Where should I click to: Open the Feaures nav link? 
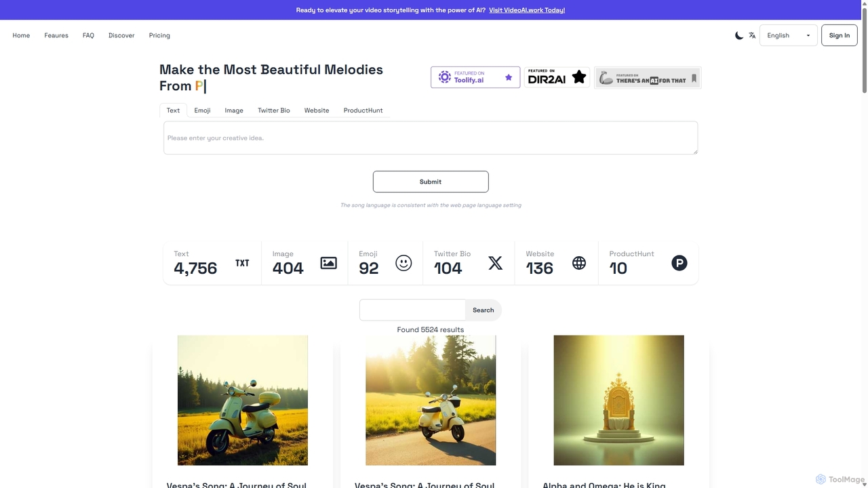pos(56,35)
